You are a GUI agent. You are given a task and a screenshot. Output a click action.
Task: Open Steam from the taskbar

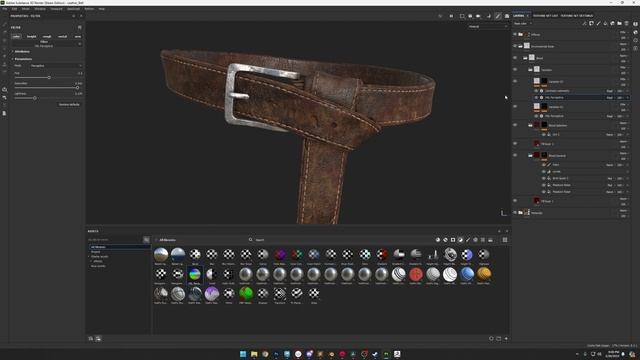[375, 354]
